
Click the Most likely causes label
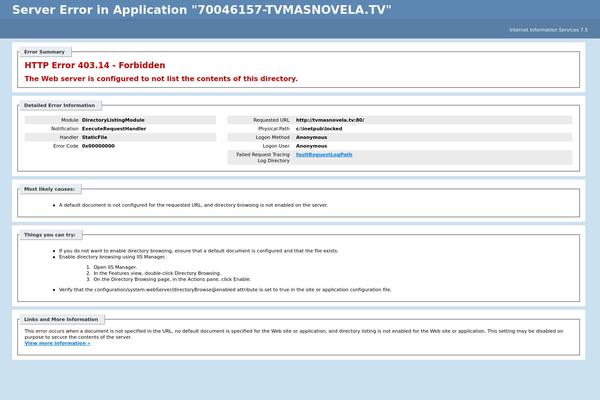pos(50,189)
